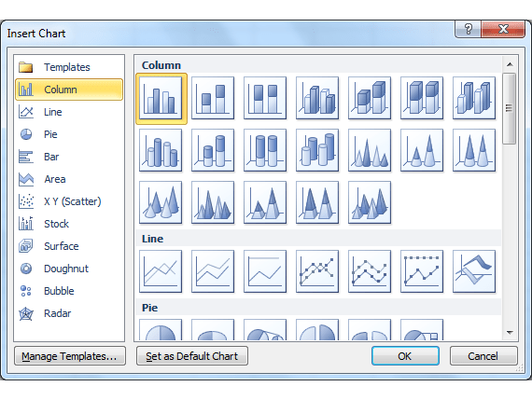Select 100% Stacked Cone chart
This screenshot has width=532, height=400.
coord(474,150)
